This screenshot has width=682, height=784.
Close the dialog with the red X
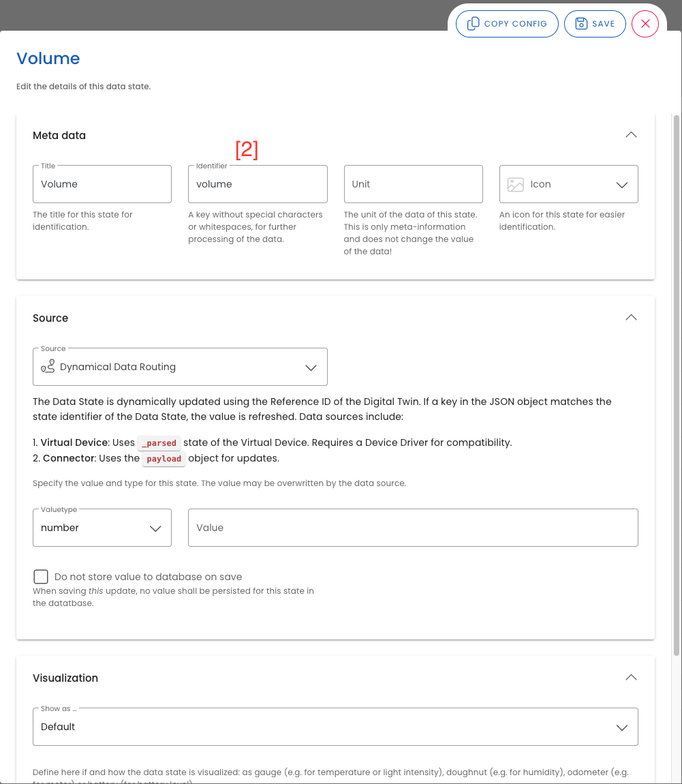645,24
